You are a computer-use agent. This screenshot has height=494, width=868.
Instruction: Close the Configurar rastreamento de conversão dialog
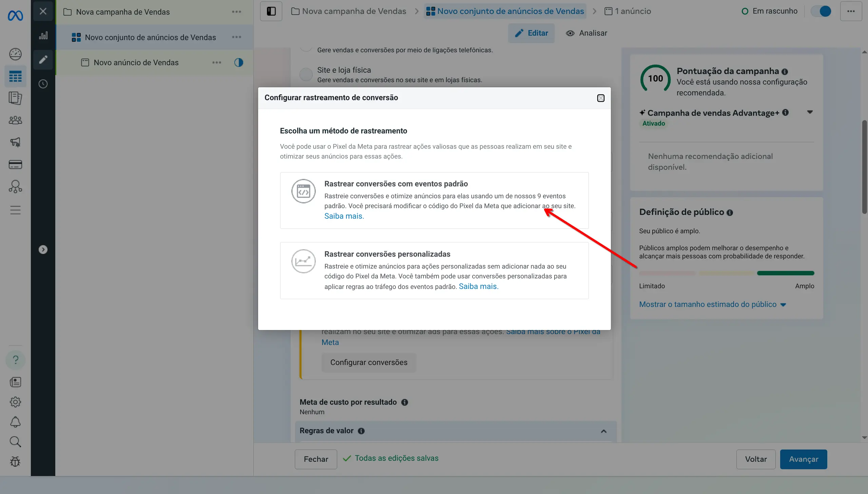(600, 98)
